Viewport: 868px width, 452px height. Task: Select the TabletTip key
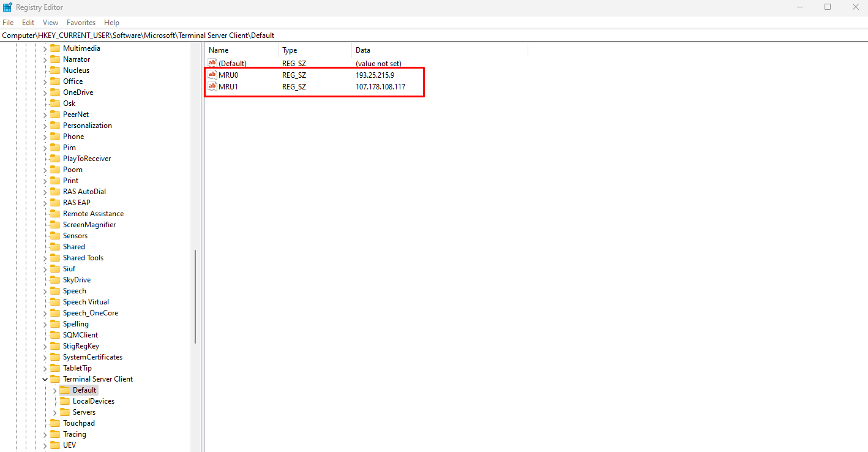[x=77, y=368]
